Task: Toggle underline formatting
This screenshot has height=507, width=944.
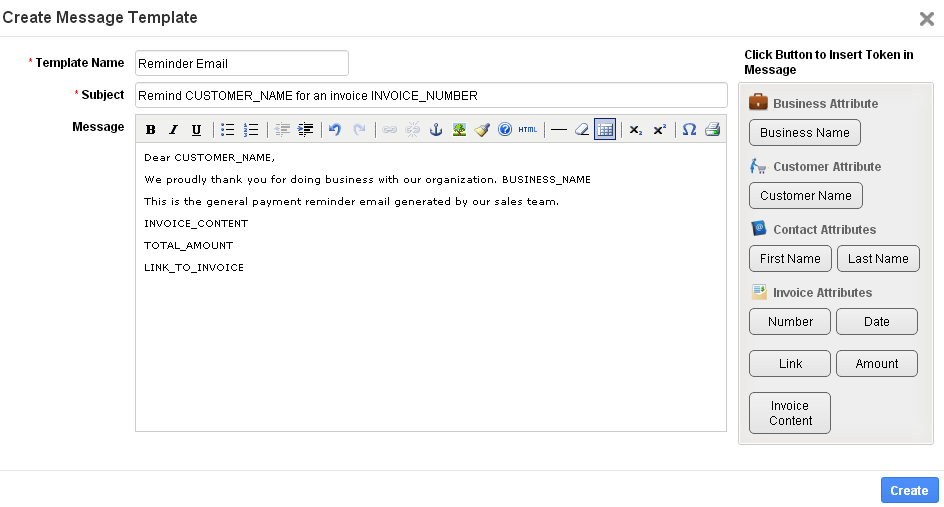Action: (x=196, y=129)
